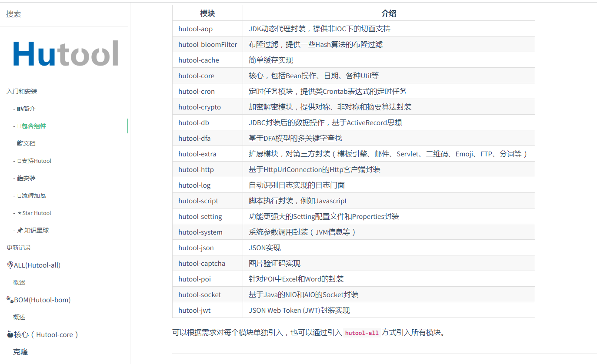Open 入门和安装 sidebar section
The image size is (597, 364).
point(22,91)
